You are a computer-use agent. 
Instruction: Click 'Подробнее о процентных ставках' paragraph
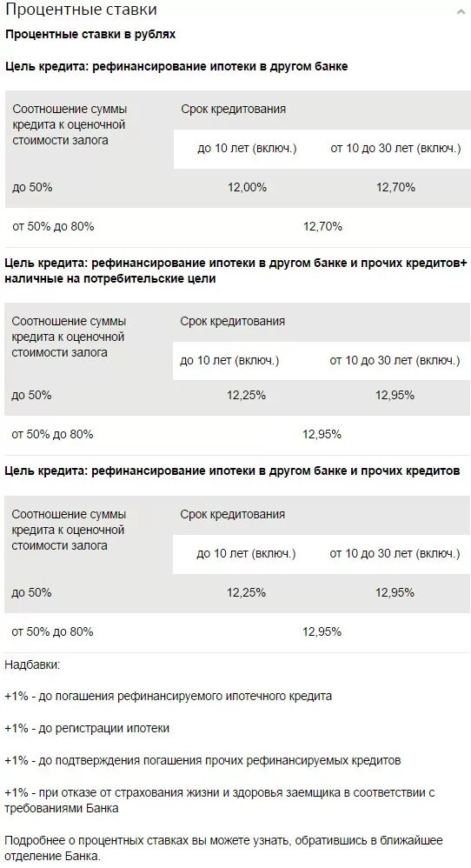223,848
